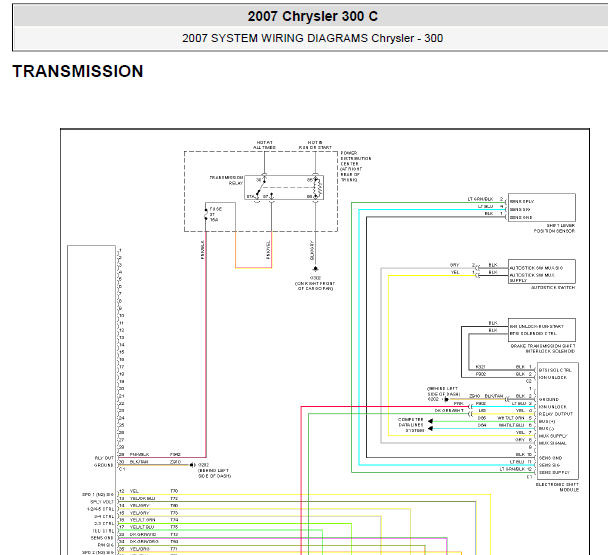Screen dimensions: 608x555
Task: Click the Electronic Shift Module label
Action: pos(557,487)
